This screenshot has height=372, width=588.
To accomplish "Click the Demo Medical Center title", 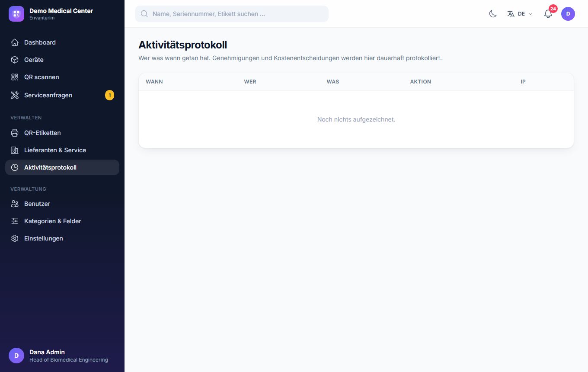I will click(x=61, y=10).
